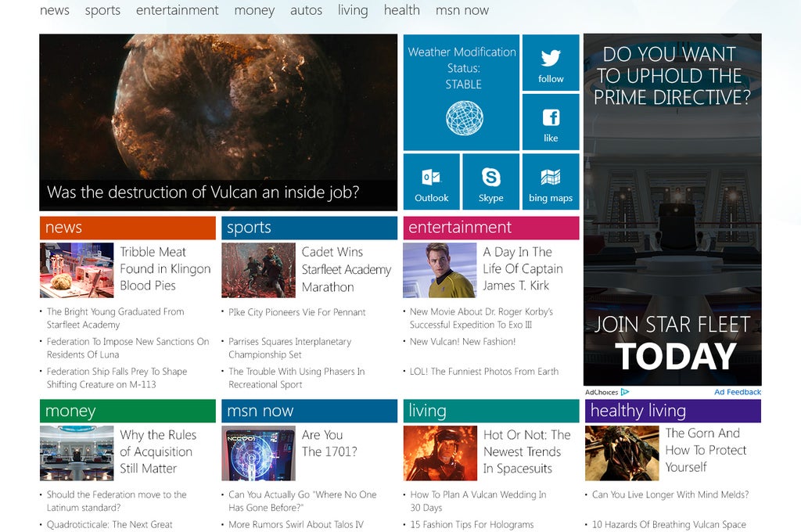Open the green money section header
Screen dimensions: 801x532
(x=128, y=411)
